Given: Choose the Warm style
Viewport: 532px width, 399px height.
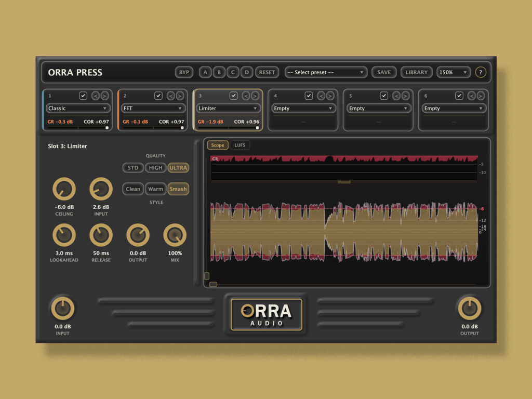Looking at the screenshot, I should point(156,189).
